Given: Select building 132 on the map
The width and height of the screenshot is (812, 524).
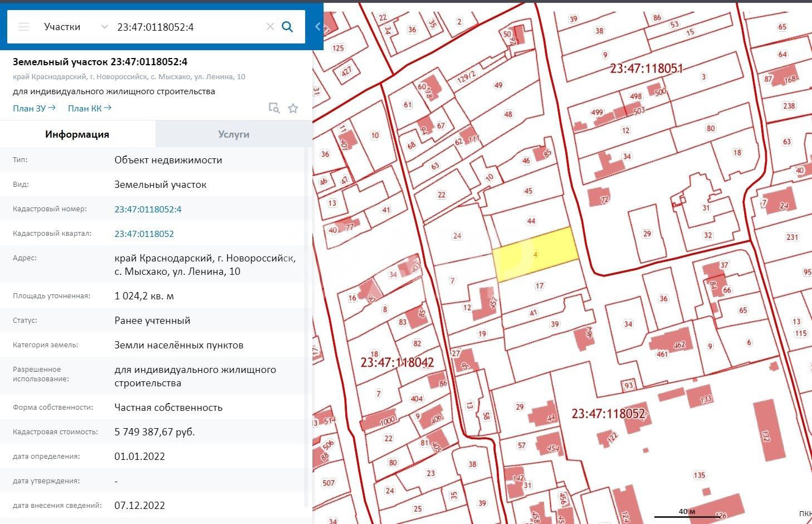Looking at the screenshot, I should [769, 430].
